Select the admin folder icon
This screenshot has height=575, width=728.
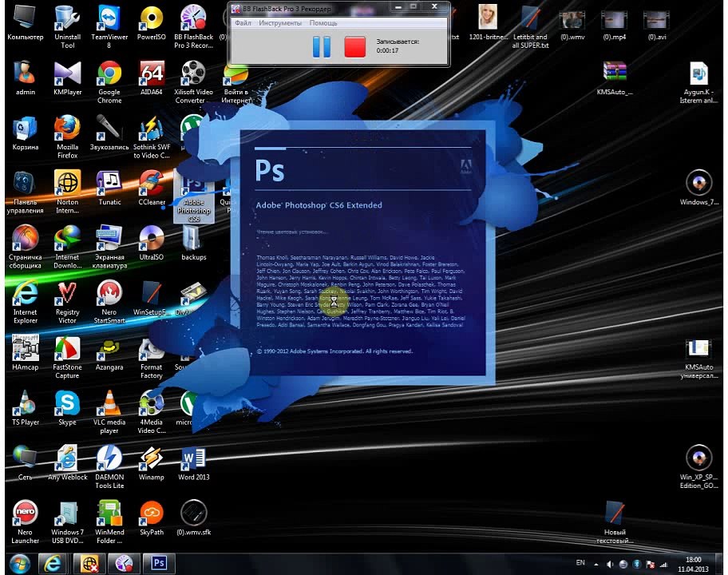tap(25, 78)
